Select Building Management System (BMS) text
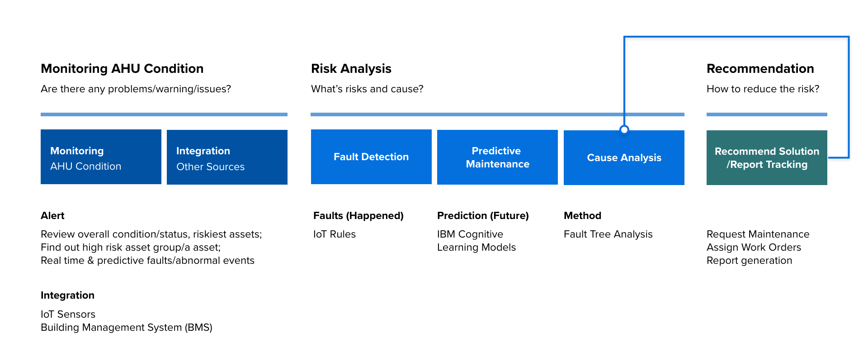This screenshot has height=362, width=868. coord(127,328)
